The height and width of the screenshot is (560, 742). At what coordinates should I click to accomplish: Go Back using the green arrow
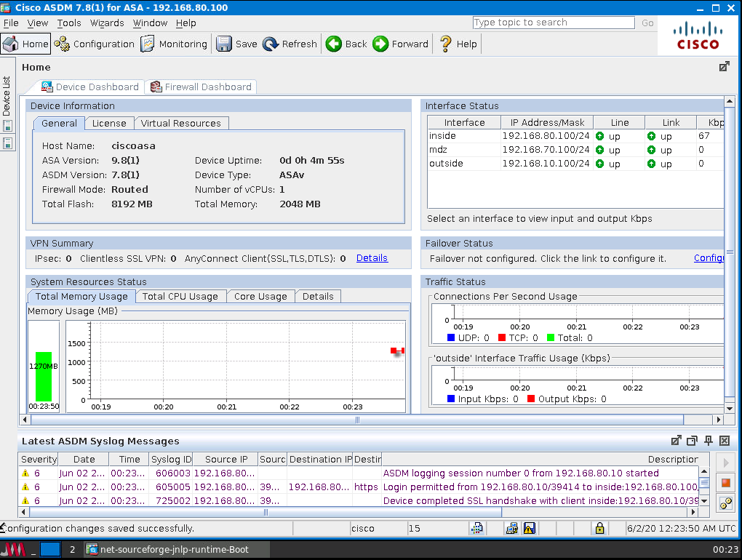pyautogui.click(x=346, y=44)
